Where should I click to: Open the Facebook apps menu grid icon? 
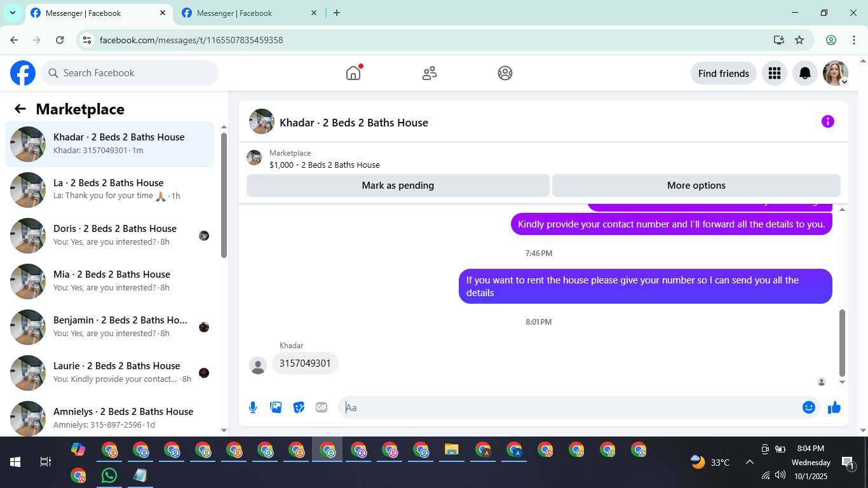[774, 73]
